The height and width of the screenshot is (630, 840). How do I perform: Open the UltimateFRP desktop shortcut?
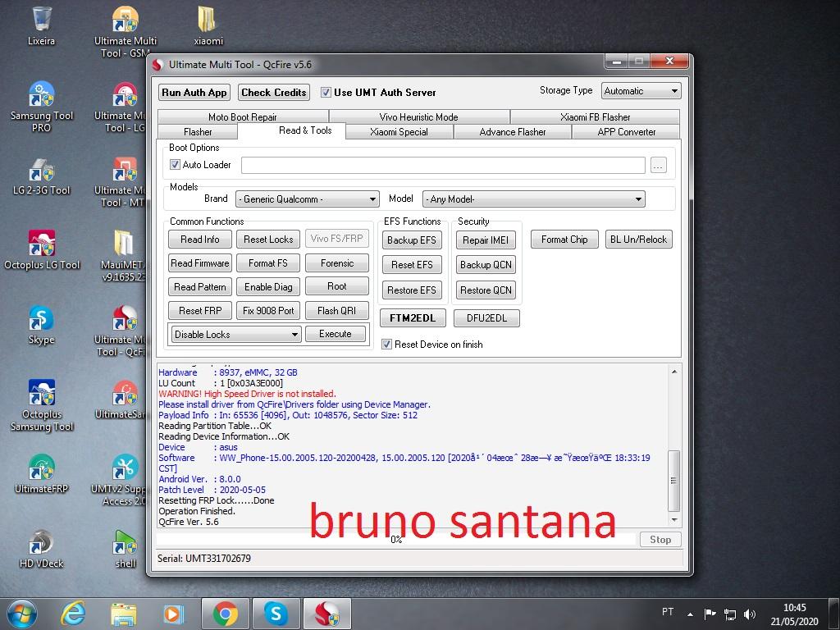pos(41,473)
